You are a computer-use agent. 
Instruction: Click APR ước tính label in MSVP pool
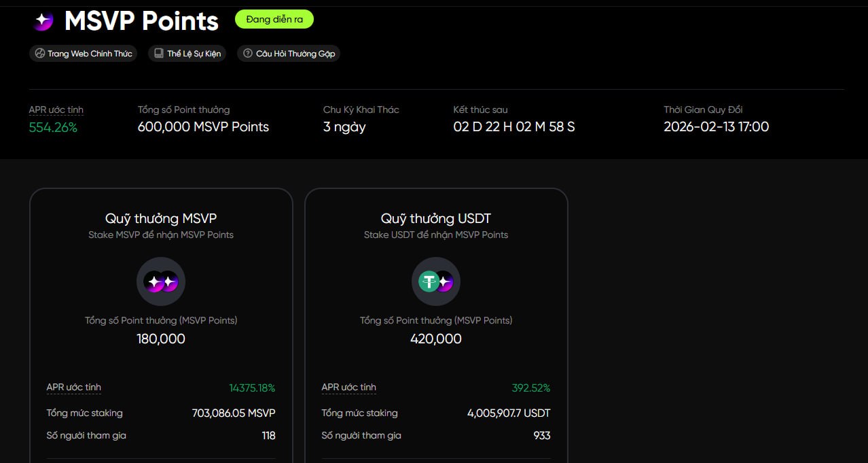click(x=73, y=388)
